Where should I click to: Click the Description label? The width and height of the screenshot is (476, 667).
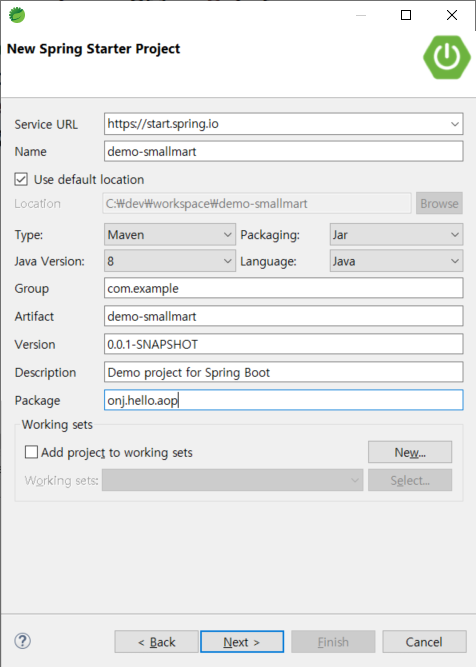(x=45, y=373)
